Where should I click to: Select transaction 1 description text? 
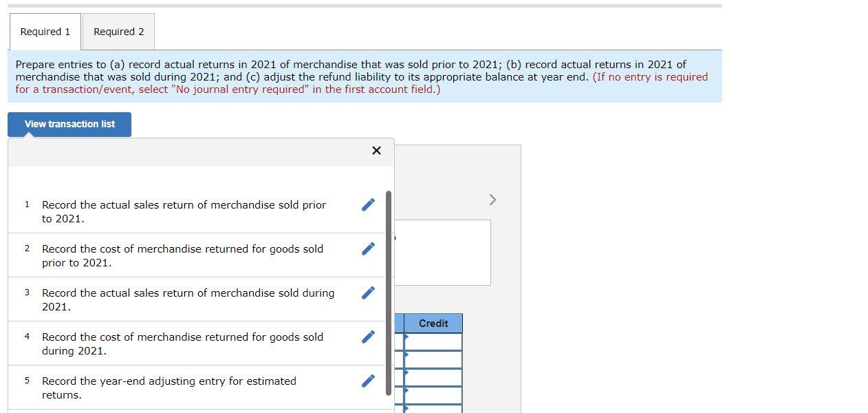[184, 211]
